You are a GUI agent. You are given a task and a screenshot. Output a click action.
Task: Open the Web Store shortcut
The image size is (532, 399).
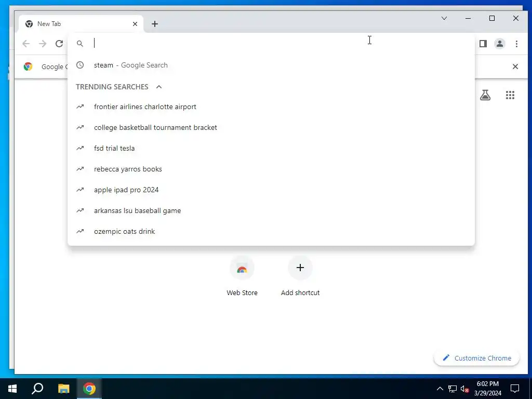click(242, 276)
